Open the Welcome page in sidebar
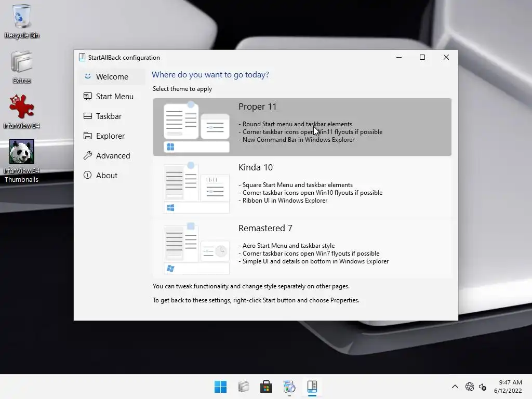The width and height of the screenshot is (532, 399). pyautogui.click(x=112, y=77)
